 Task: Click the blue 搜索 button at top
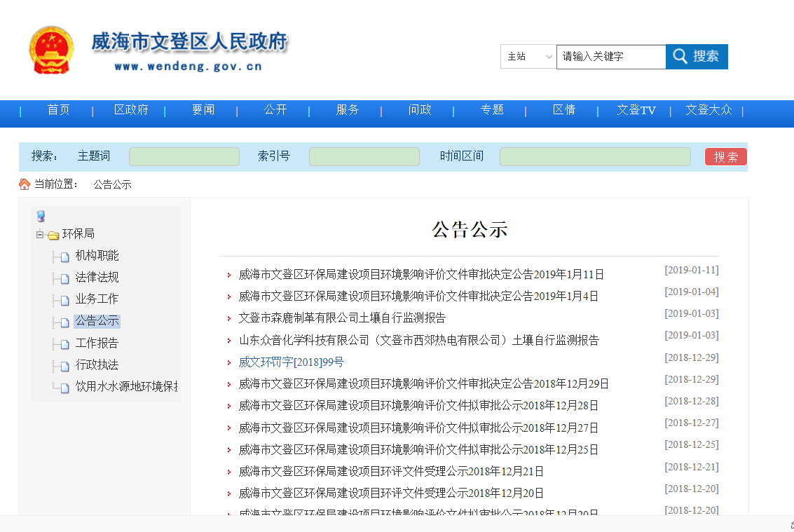697,57
